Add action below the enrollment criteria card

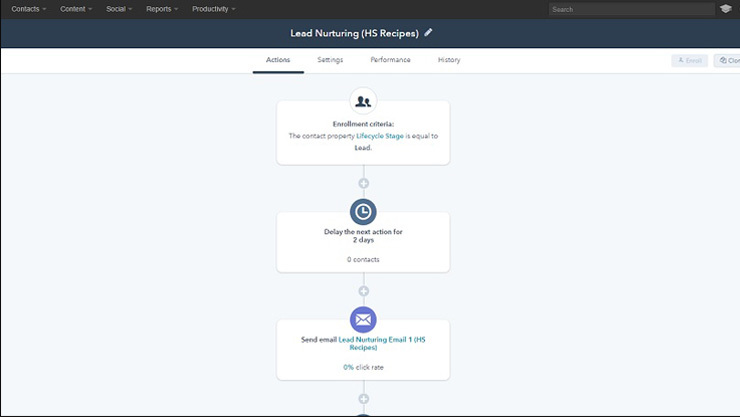[x=363, y=183]
